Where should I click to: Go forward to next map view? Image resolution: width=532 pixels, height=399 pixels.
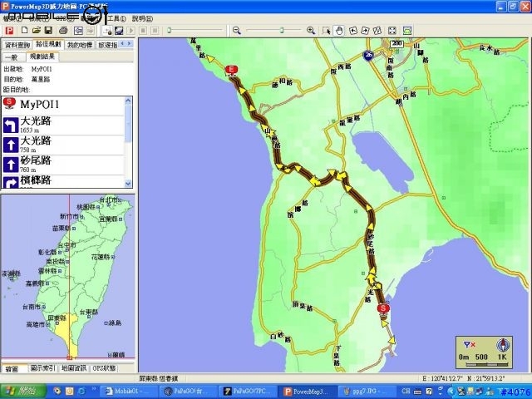click(91, 31)
